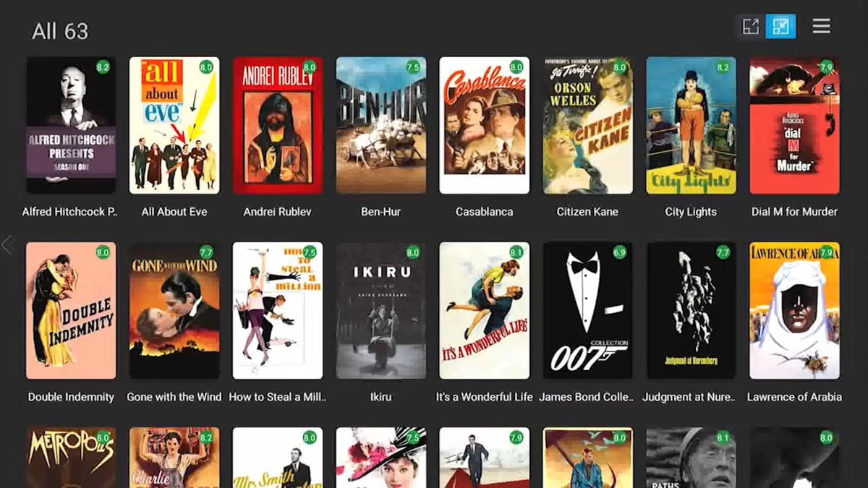
Task: Click the 'Andrei Rublev' title text
Action: pyautogui.click(x=278, y=212)
